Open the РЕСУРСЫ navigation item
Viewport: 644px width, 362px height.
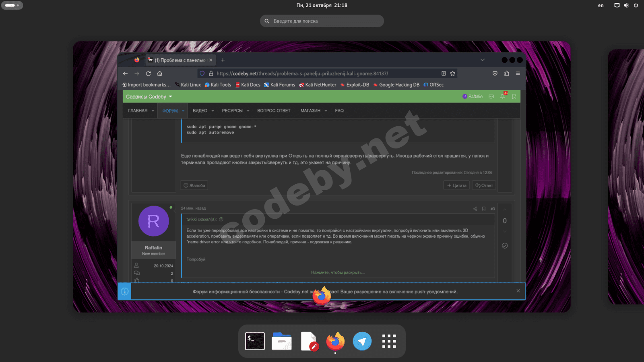(x=232, y=111)
